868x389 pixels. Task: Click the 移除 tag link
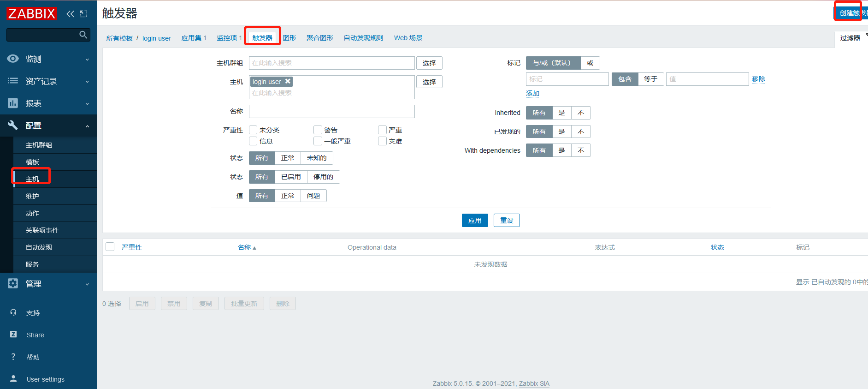pos(758,79)
